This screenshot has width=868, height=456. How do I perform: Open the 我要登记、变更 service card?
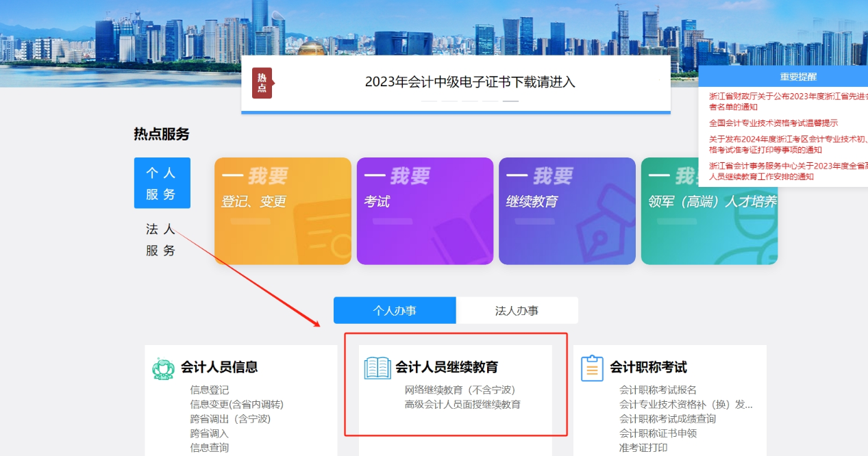pos(282,210)
